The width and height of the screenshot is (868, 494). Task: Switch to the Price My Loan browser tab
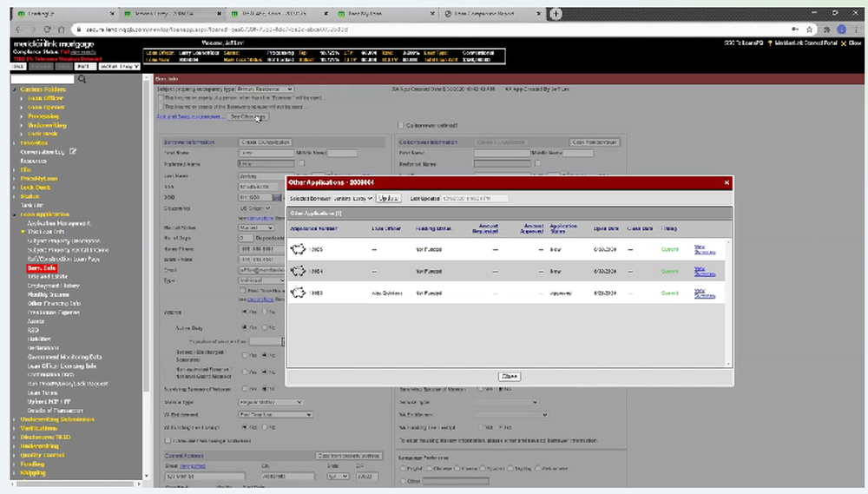(385, 13)
